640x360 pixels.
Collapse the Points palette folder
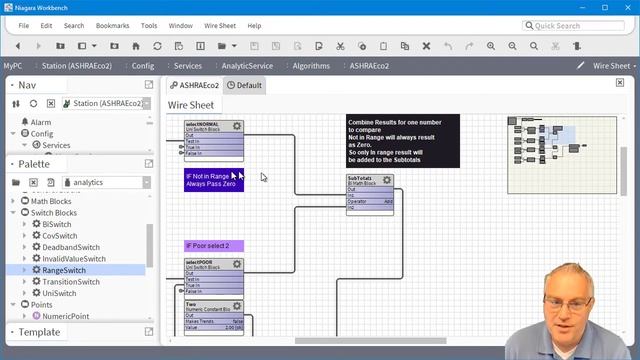[x=13, y=304]
